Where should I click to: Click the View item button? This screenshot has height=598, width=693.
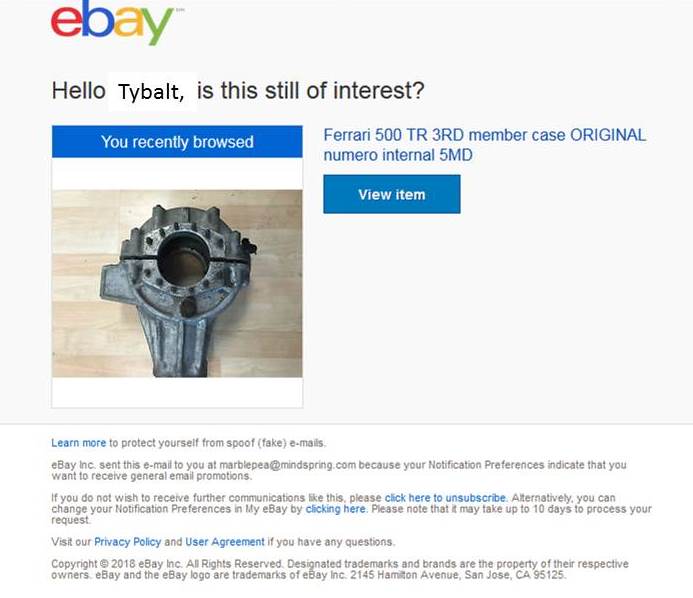tap(392, 194)
